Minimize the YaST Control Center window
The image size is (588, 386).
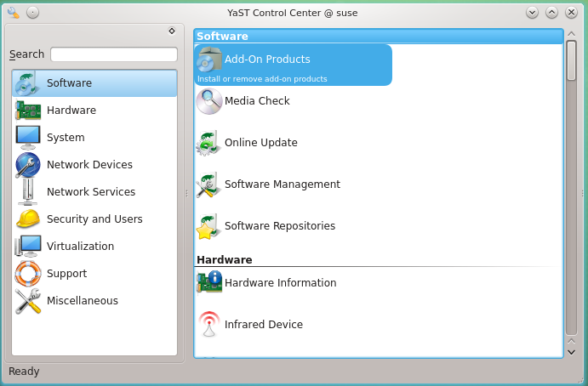[532, 13]
